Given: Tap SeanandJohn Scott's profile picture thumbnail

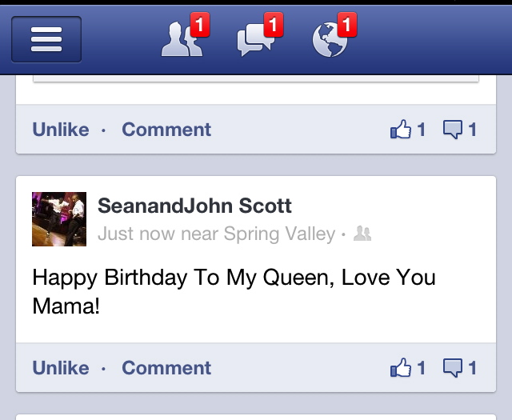Looking at the screenshot, I should (x=59, y=219).
